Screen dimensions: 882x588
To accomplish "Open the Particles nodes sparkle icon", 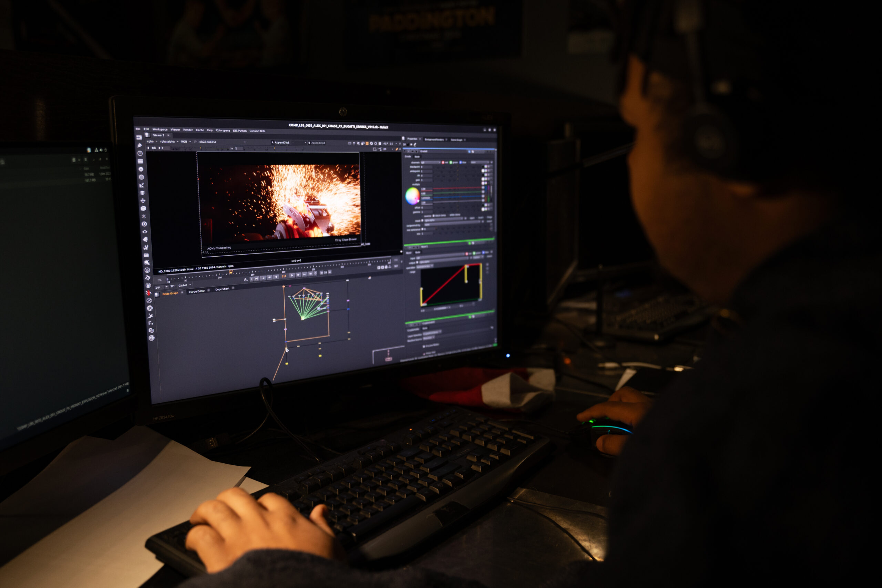I will (144, 216).
